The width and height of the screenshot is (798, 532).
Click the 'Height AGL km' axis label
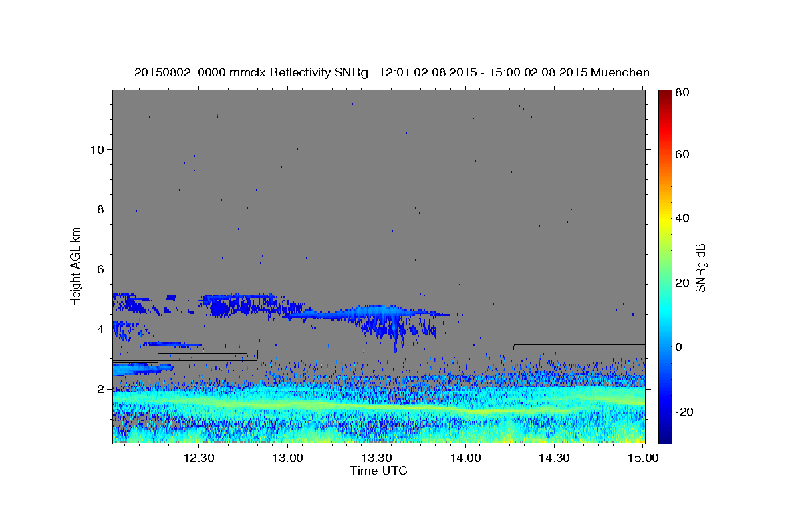[x=76, y=266]
